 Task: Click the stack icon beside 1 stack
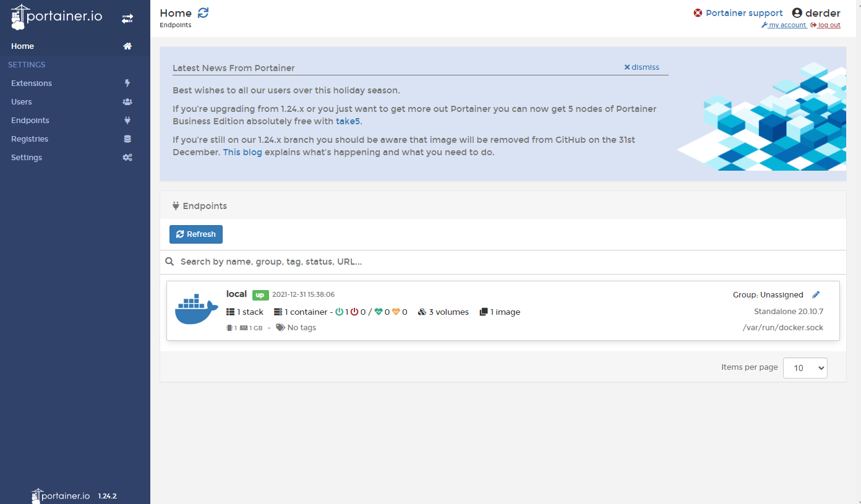pos(230,312)
